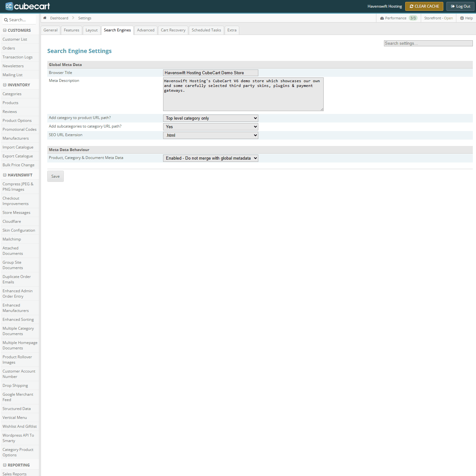The image size is (476, 476).
Task: Open Product Options in sidebar
Action: click(17, 121)
